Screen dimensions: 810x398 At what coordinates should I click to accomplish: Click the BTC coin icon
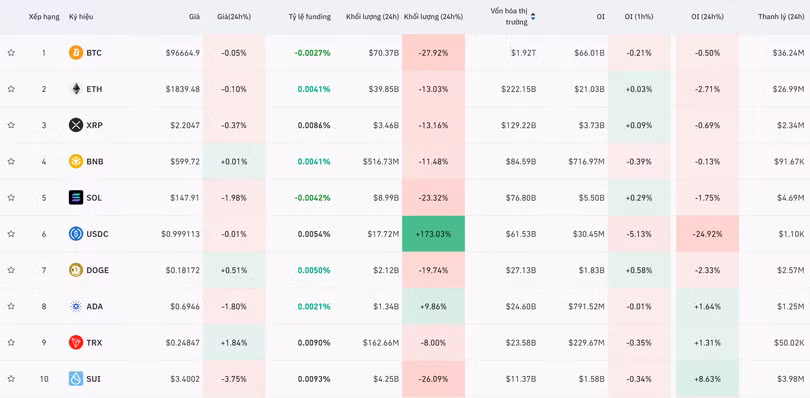tap(76, 53)
